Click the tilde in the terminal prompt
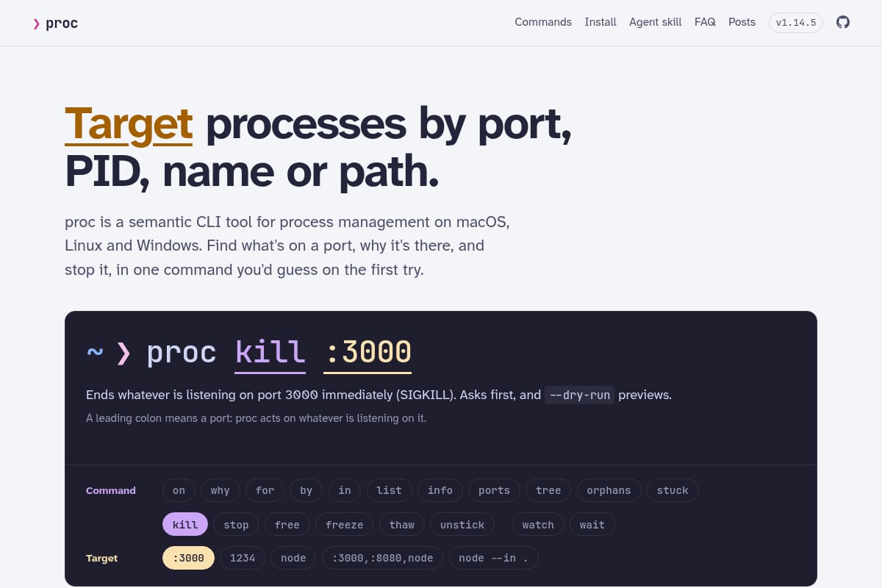 (95, 352)
